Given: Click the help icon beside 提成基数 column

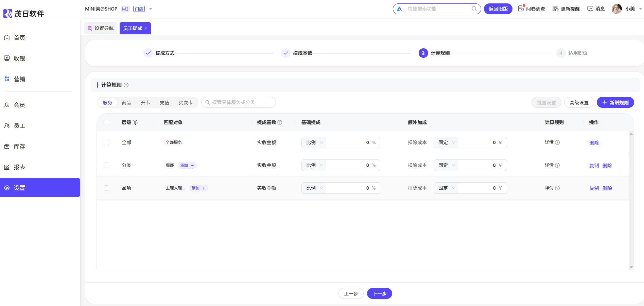Looking at the screenshot, I should [280, 122].
